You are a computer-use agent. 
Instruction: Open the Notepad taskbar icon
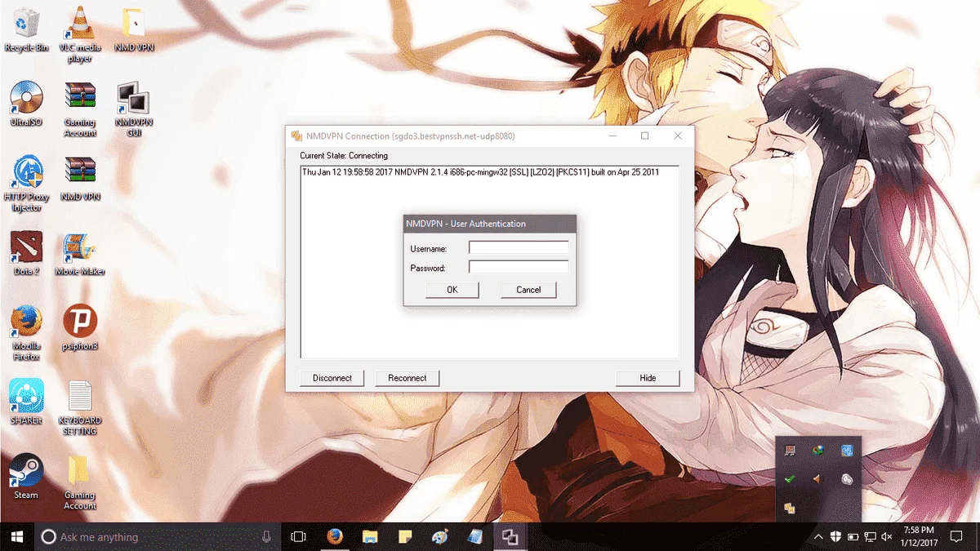pos(475,536)
